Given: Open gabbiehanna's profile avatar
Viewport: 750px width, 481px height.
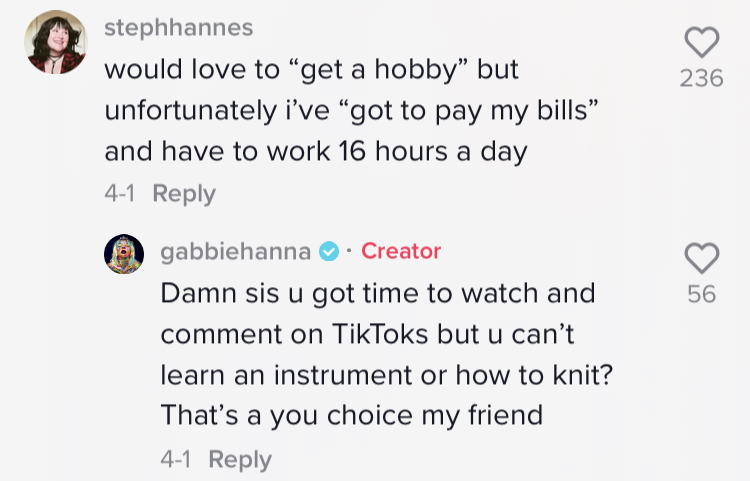Looking at the screenshot, I should point(124,256).
